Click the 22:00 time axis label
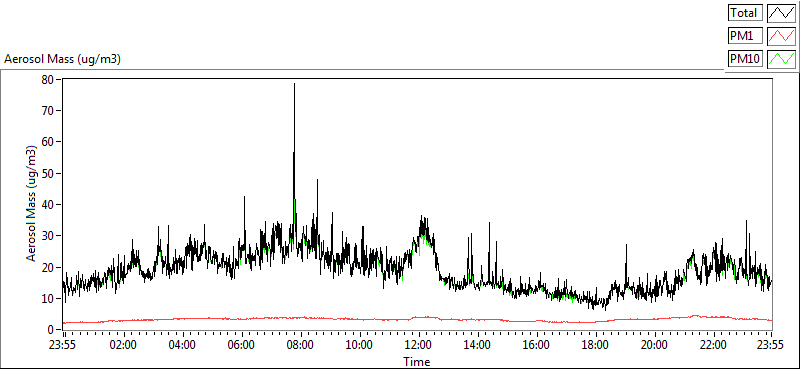 tap(713, 345)
